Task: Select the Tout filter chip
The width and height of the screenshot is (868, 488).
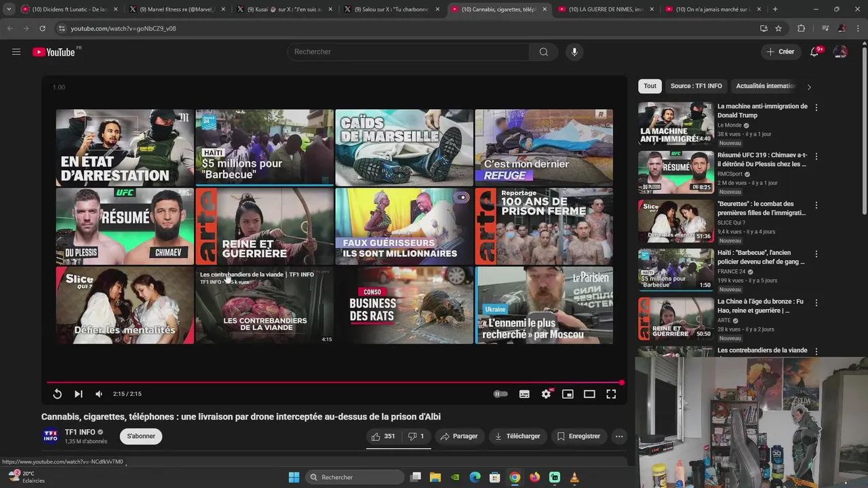Action: point(650,86)
